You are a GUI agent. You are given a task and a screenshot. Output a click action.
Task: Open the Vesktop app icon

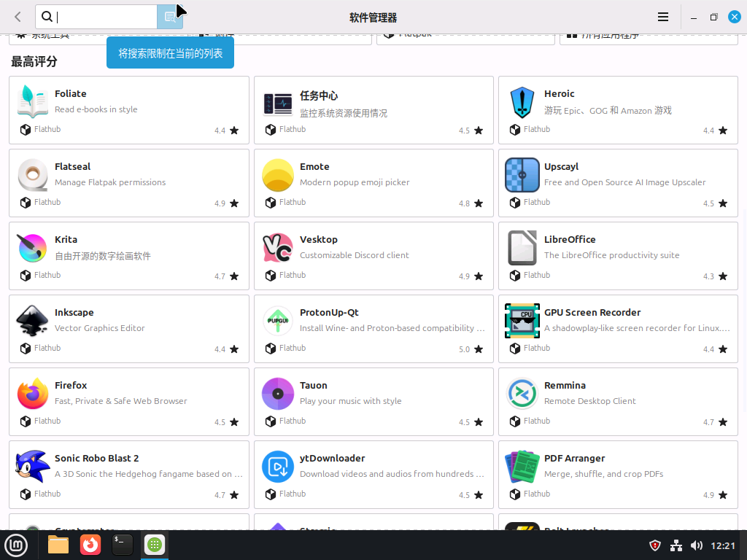[x=278, y=248]
